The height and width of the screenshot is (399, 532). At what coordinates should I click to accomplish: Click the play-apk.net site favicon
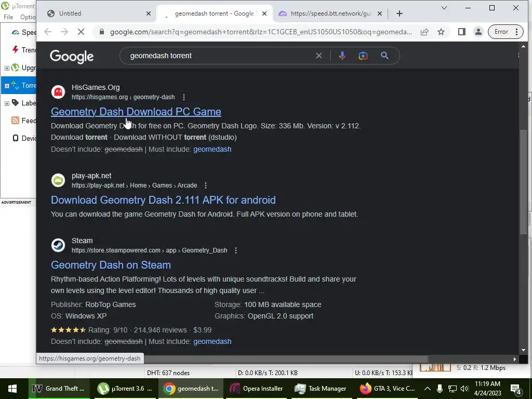point(58,180)
